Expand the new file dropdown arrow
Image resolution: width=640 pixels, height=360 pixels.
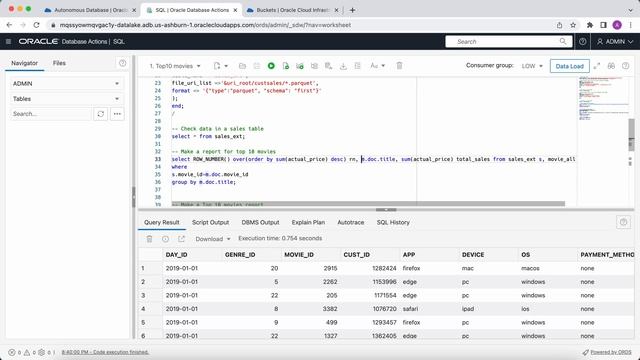pos(226,66)
